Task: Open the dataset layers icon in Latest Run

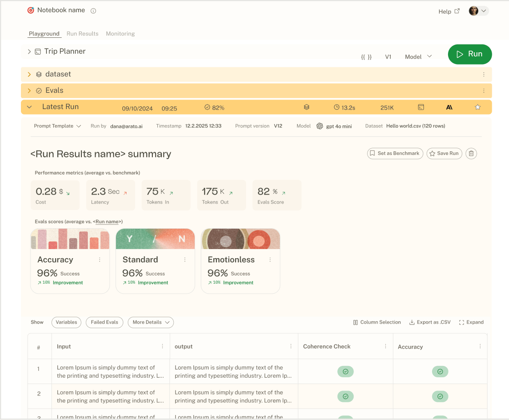Action: click(307, 107)
